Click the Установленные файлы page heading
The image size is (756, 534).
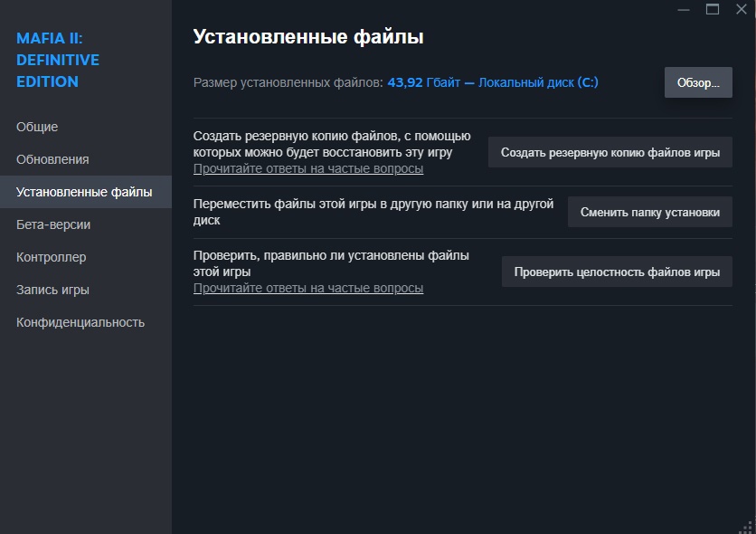308,37
